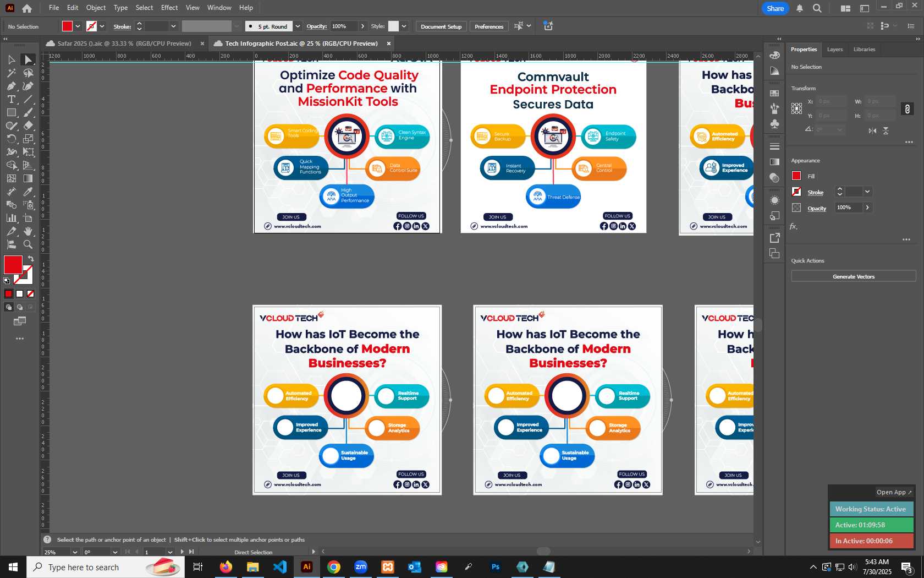The height and width of the screenshot is (578, 924).
Task: Open the control bar Fill color dropdown
Action: pyautogui.click(x=78, y=26)
